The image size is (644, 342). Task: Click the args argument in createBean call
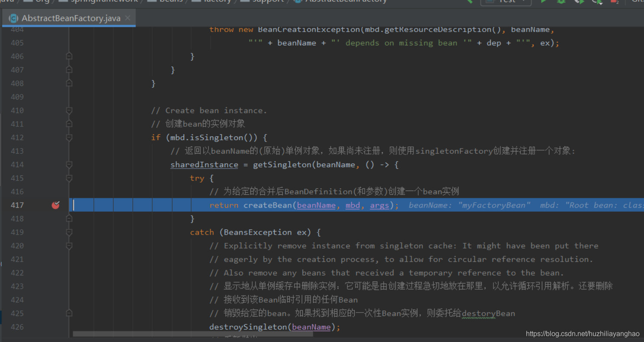[379, 205]
